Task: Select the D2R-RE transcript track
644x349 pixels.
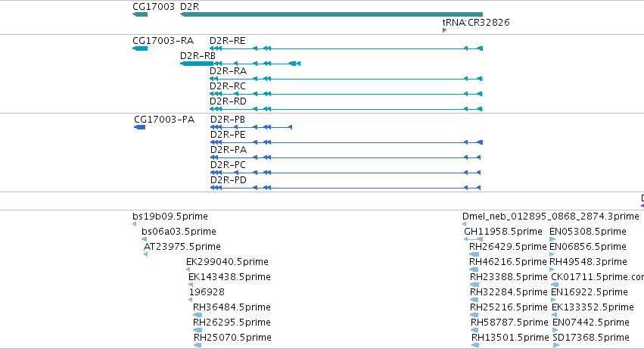Action: point(347,48)
